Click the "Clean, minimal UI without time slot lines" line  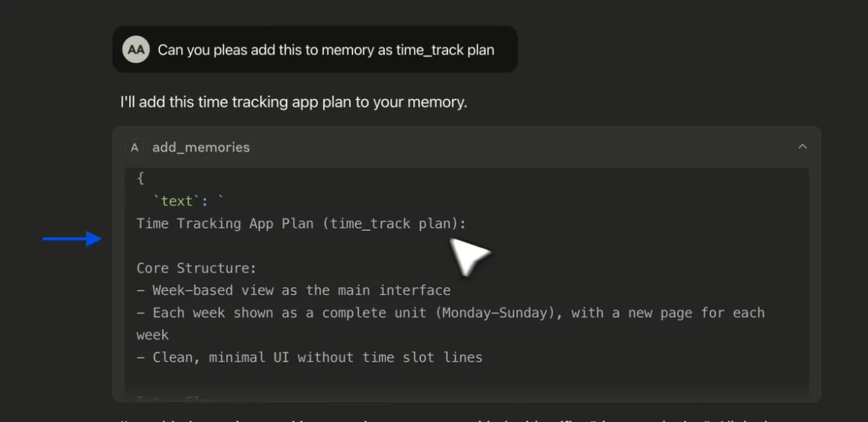tap(310, 357)
